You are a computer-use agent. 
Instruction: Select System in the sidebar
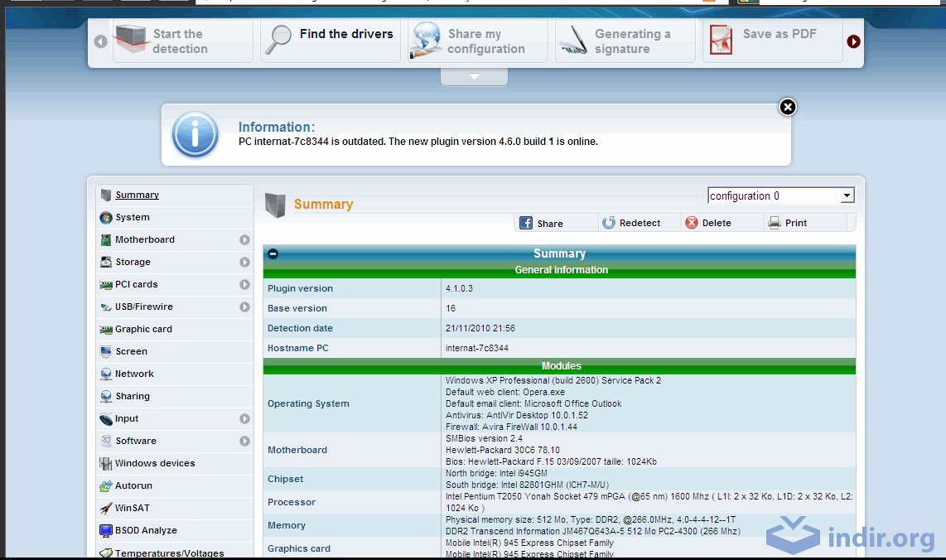click(x=133, y=217)
